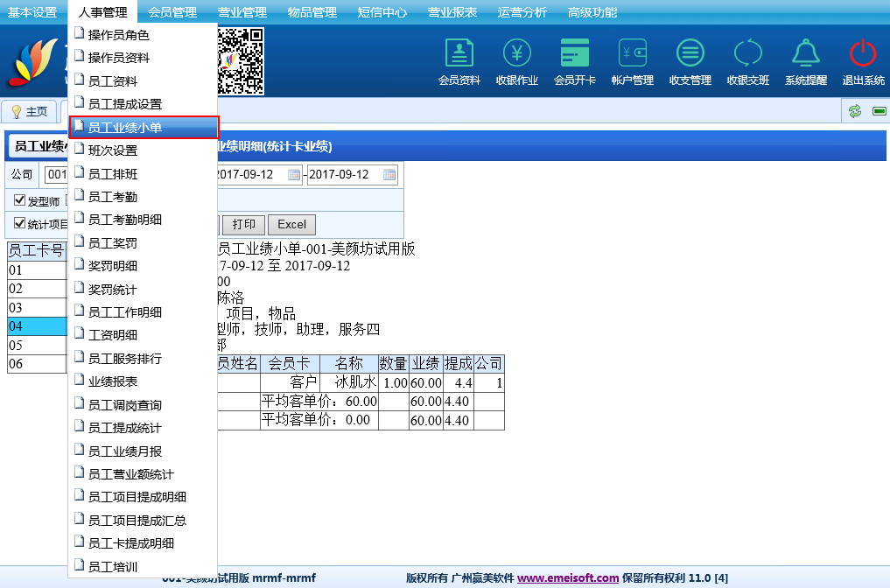
Task: Open start date calendar picker
Action: point(295,175)
